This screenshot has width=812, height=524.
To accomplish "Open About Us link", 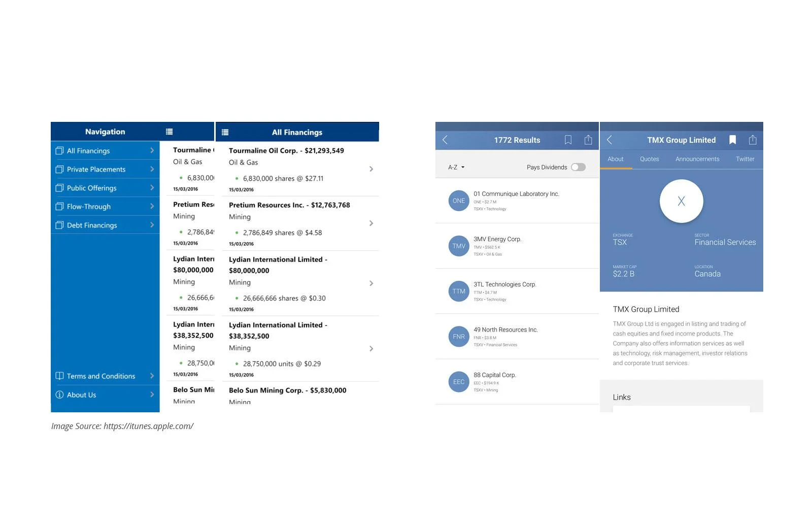I will pos(105,395).
